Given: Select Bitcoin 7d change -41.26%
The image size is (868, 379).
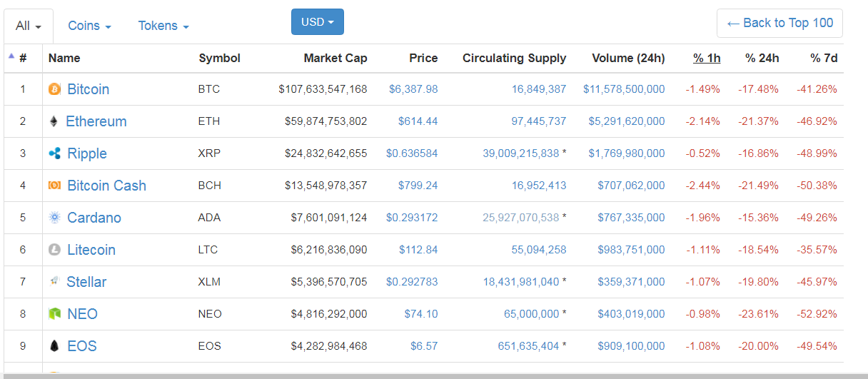Looking at the screenshot, I should tap(817, 89).
